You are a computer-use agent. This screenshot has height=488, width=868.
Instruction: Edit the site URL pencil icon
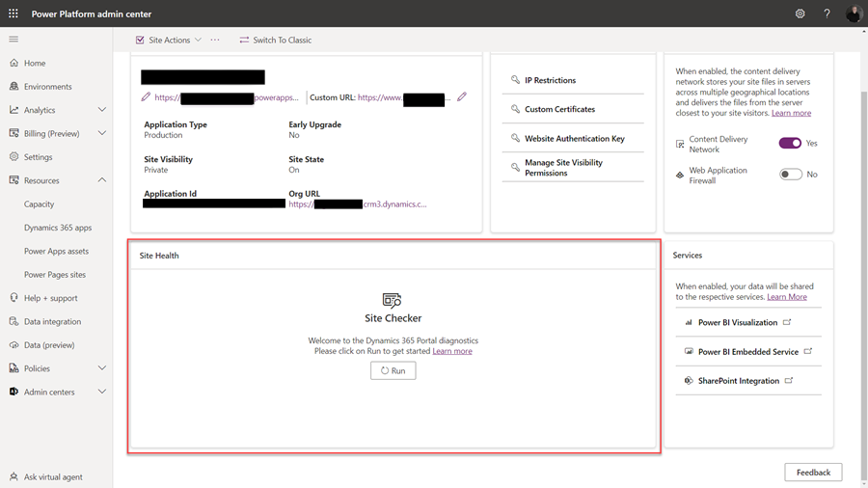(x=146, y=96)
